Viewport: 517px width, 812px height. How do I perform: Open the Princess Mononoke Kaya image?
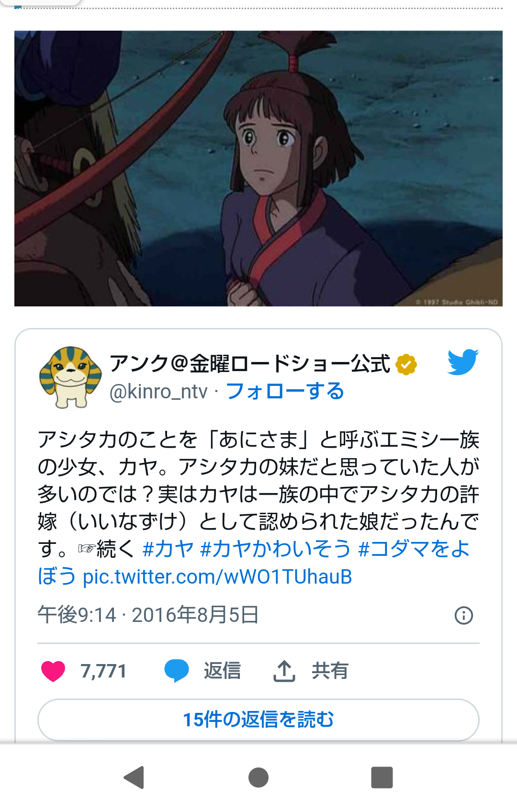258,169
